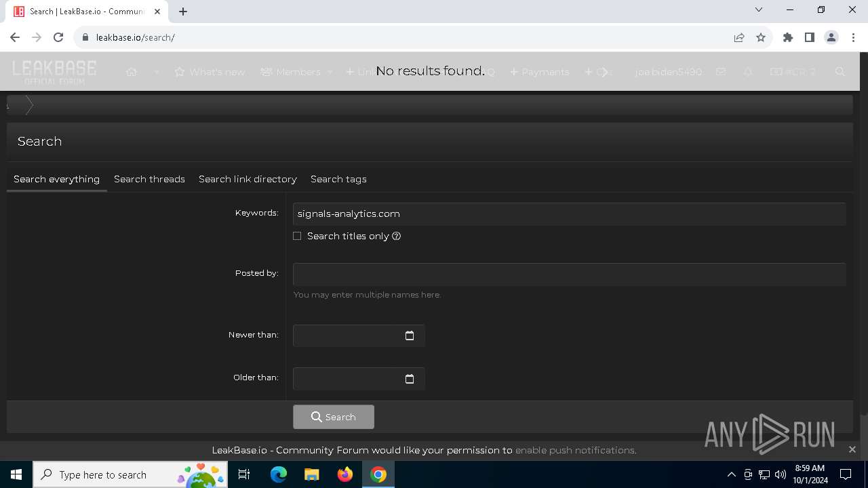Open the Chrome side panel icon

[x=810, y=37]
